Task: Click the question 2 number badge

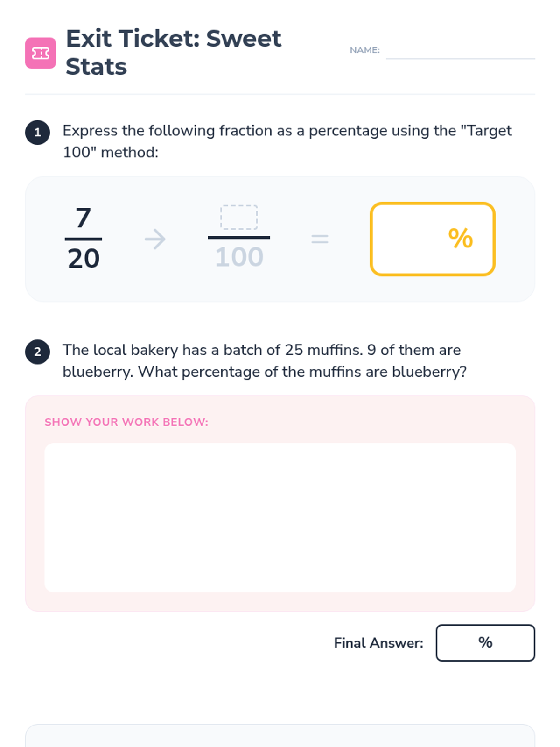Action: [x=37, y=352]
